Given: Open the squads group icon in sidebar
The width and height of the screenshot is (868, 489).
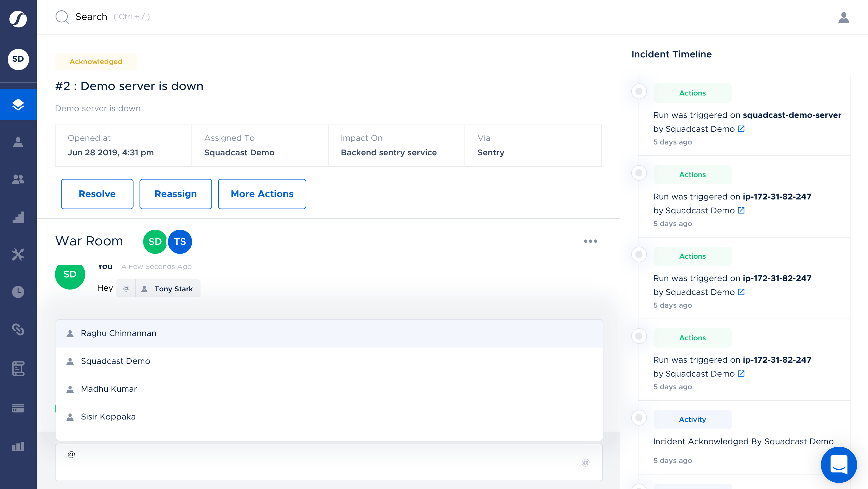Looking at the screenshot, I should [18, 179].
